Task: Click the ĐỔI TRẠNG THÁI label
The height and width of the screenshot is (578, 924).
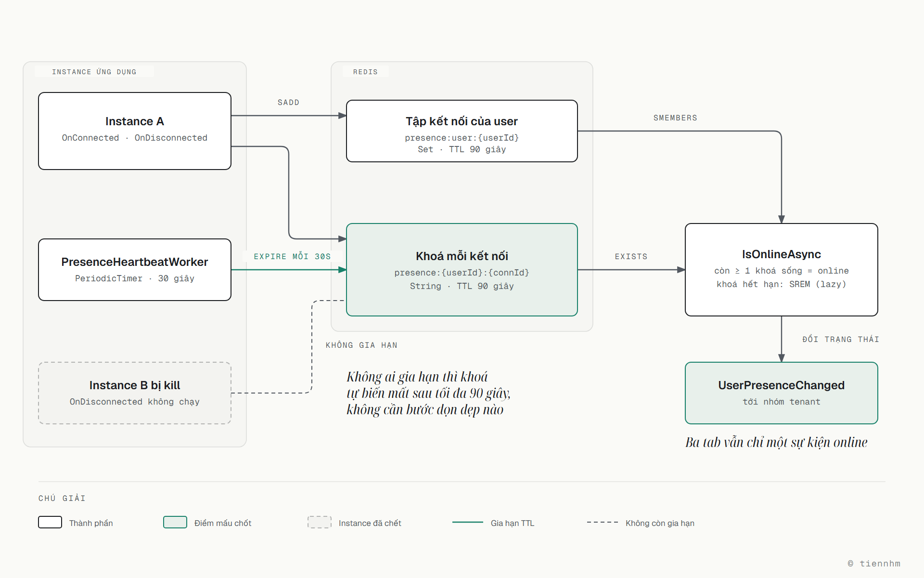Action: click(x=841, y=339)
